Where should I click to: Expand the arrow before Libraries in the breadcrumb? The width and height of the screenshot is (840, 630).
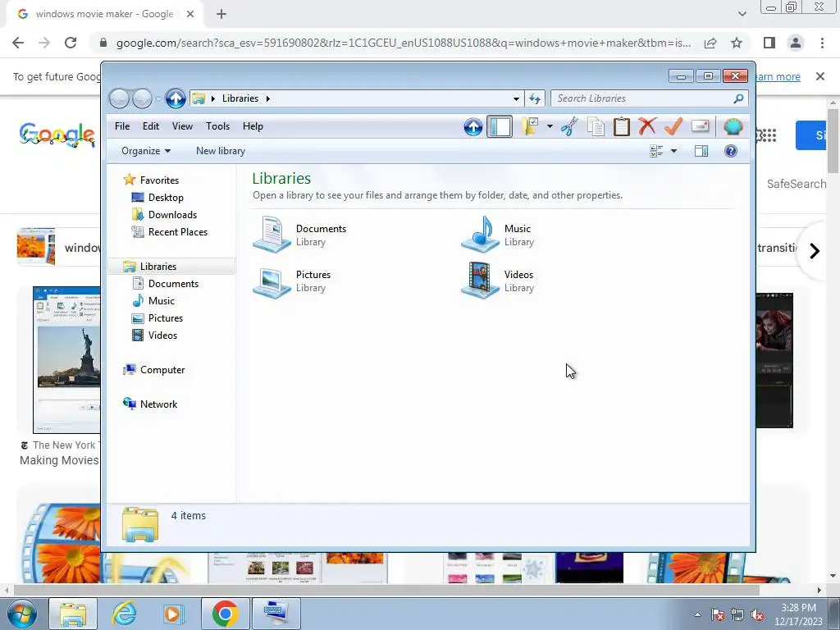tap(213, 98)
